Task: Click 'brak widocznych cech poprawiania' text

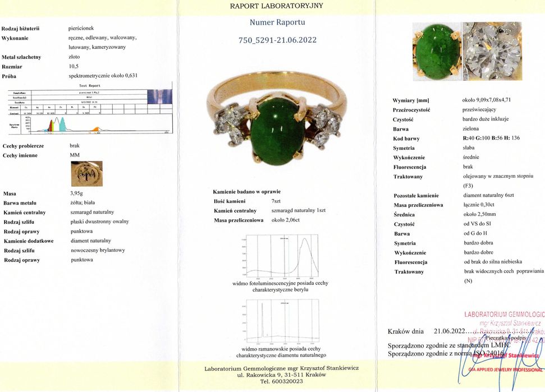Action: coord(504,271)
